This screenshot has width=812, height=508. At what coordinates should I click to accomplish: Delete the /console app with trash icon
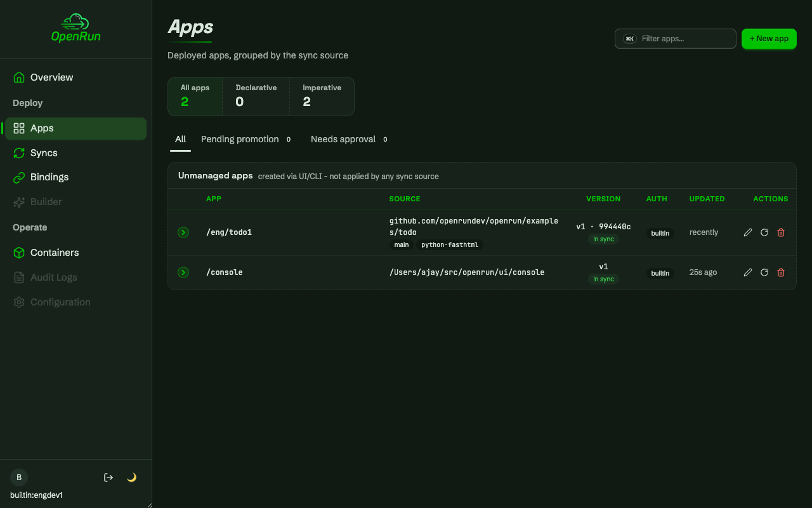781,272
